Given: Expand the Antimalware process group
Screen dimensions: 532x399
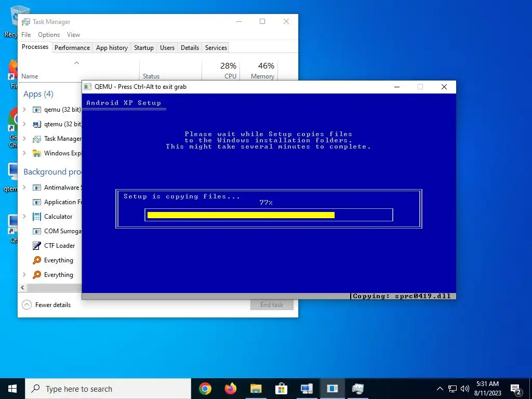Looking at the screenshot, I should click(x=24, y=187).
